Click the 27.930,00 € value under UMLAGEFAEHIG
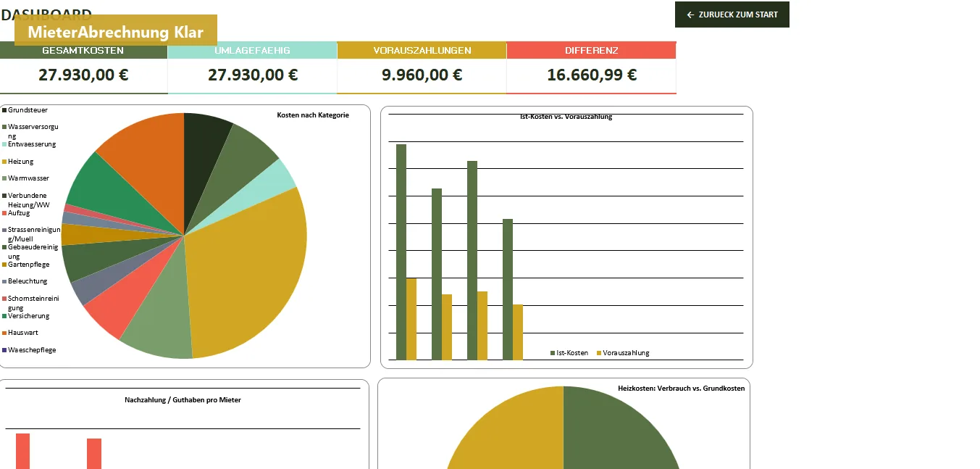Screen dimensions: 980x469 [x=253, y=75]
